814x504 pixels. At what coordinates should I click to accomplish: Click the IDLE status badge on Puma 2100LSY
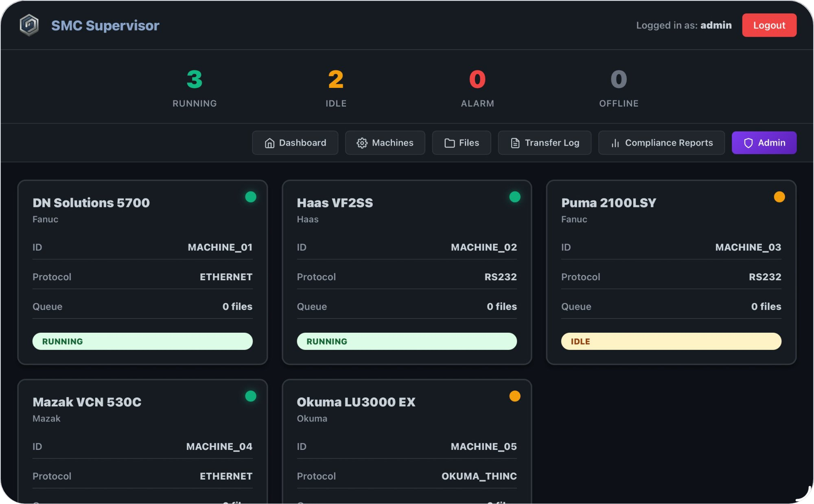tap(671, 341)
